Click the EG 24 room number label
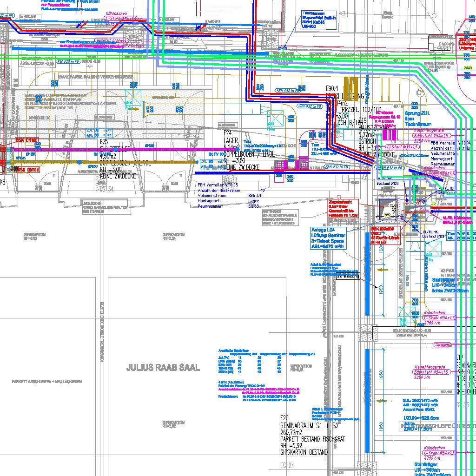This screenshot has height=476, width=476. 287,465
